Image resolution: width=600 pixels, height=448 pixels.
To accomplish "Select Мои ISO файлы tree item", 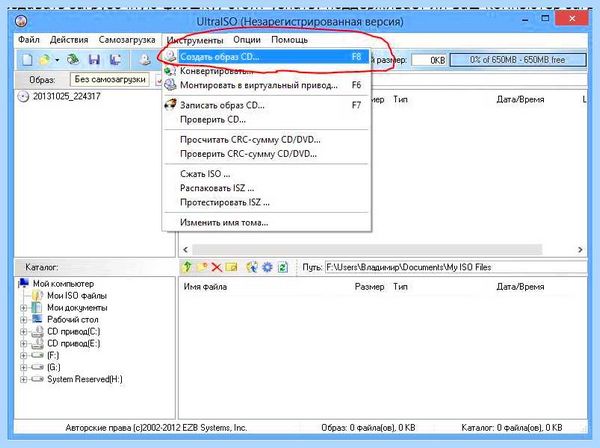I will (x=77, y=296).
